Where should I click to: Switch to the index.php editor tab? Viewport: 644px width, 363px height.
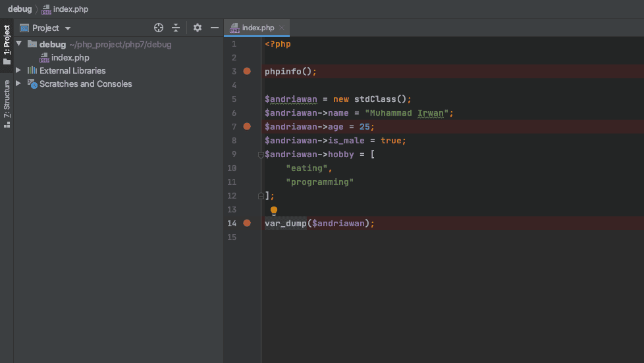tap(257, 28)
